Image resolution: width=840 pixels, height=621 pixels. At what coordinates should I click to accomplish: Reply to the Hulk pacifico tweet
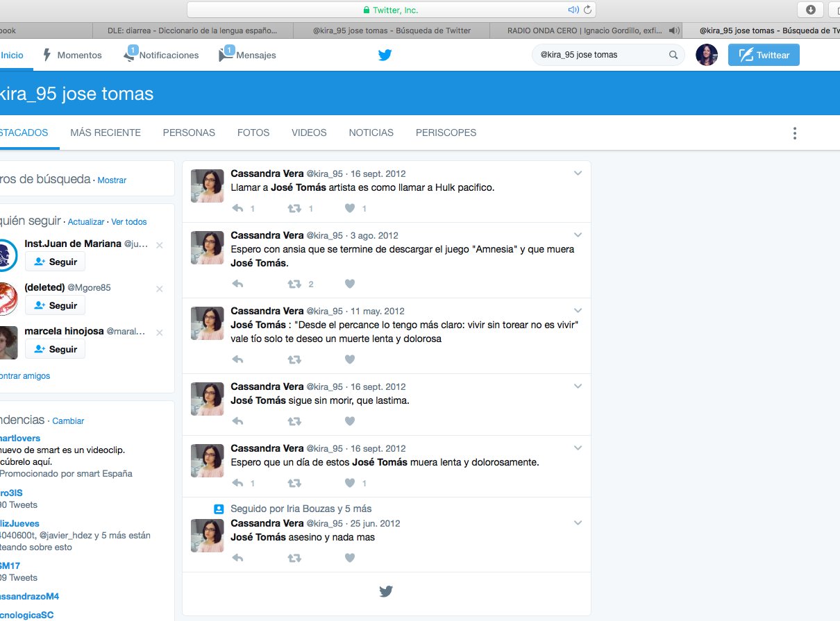click(237, 208)
